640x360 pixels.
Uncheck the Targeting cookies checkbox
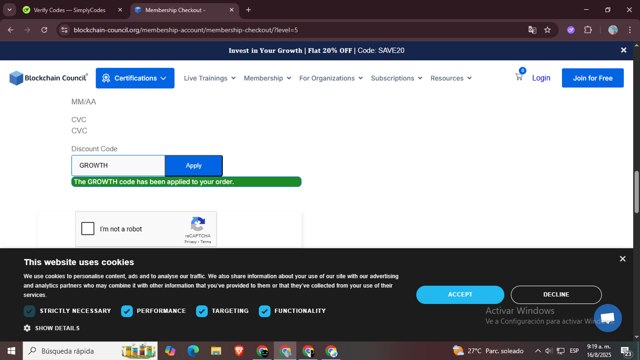click(202, 311)
